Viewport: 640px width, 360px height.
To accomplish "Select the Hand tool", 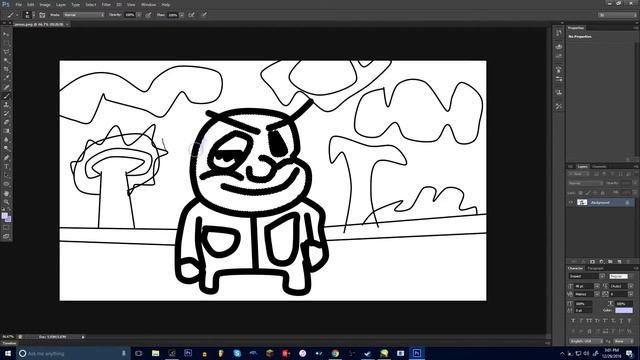I will [6, 193].
